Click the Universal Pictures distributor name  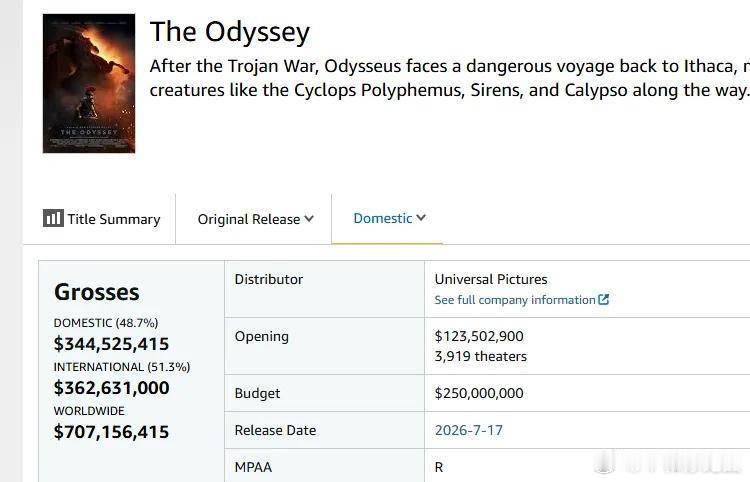coord(491,279)
